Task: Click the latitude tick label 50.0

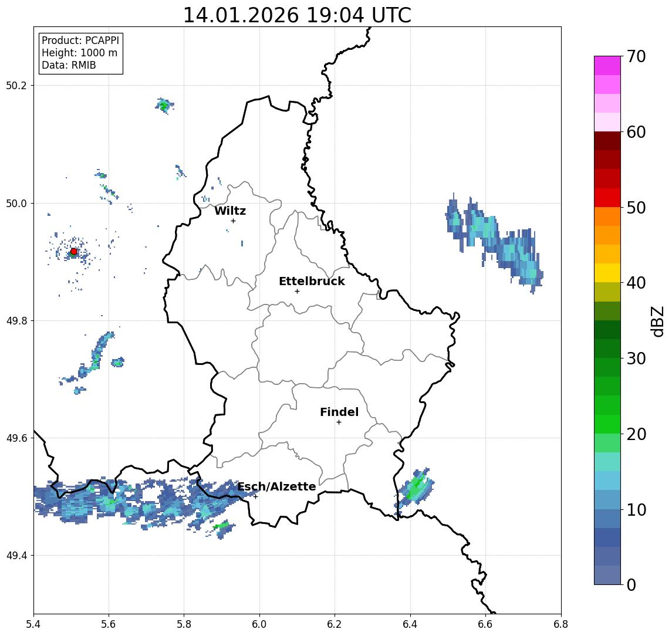Action: point(16,203)
